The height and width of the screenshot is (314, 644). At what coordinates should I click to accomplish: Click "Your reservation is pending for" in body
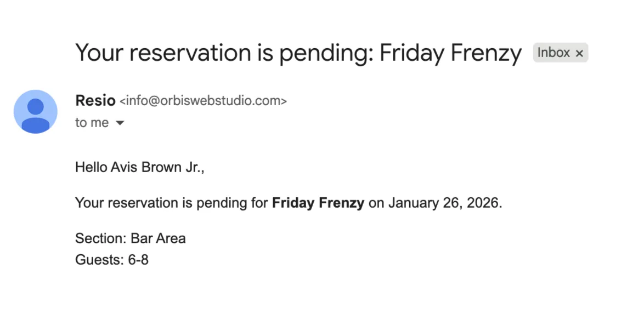pos(171,203)
